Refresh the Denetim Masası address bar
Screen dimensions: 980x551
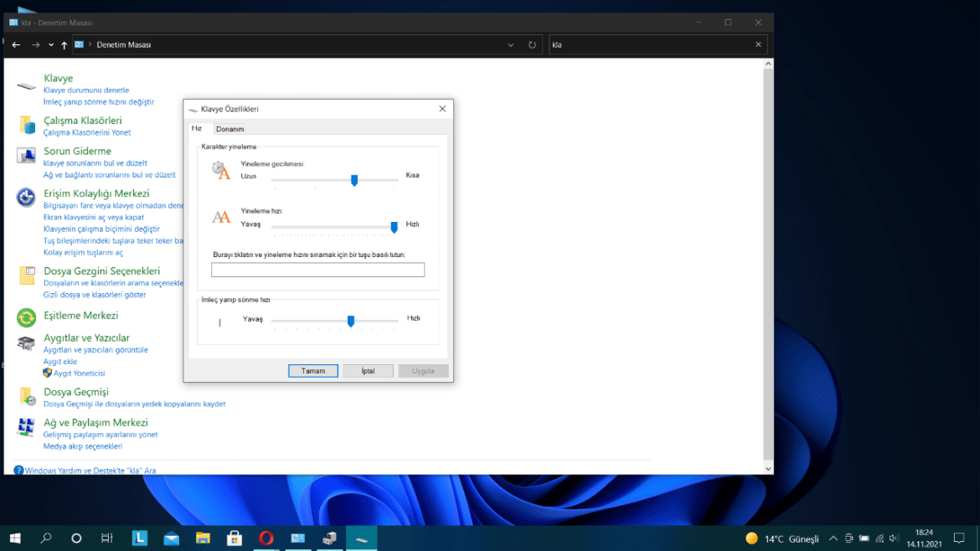(532, 45)
